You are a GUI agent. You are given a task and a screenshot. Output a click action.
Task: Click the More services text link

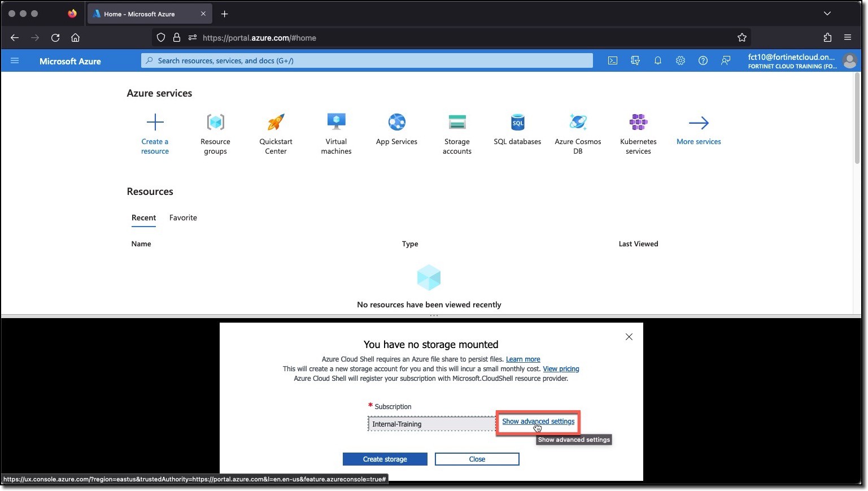click(x=699, y=142)
